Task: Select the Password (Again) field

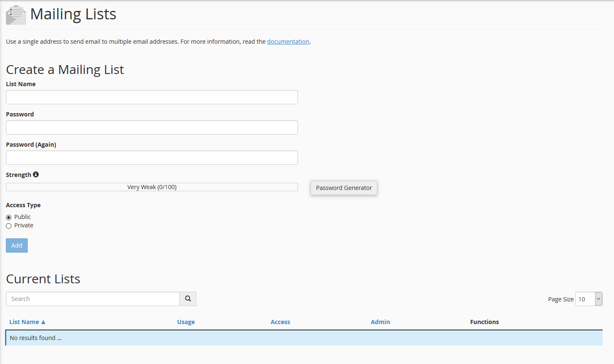Action: [152, 158]
